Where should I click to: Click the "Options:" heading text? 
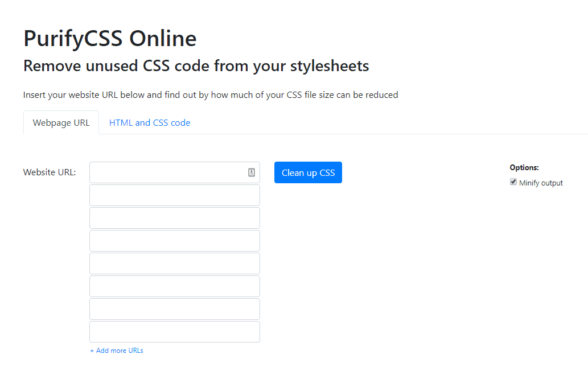click(524, 167)
